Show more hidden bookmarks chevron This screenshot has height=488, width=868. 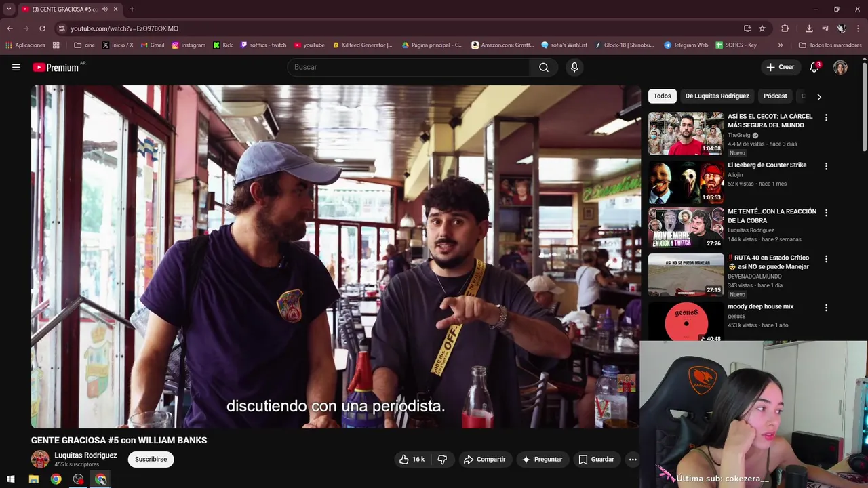click(x=781, y=45)
